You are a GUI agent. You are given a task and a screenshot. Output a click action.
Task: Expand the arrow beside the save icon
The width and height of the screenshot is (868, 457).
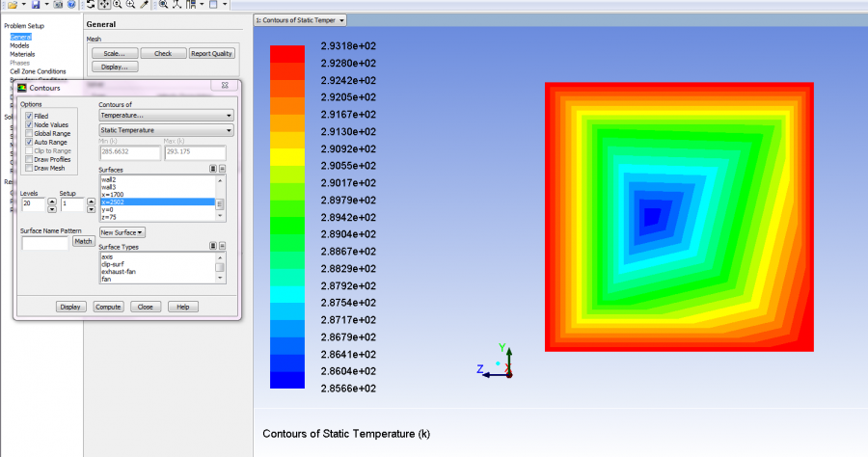click(x=46, y=5)
